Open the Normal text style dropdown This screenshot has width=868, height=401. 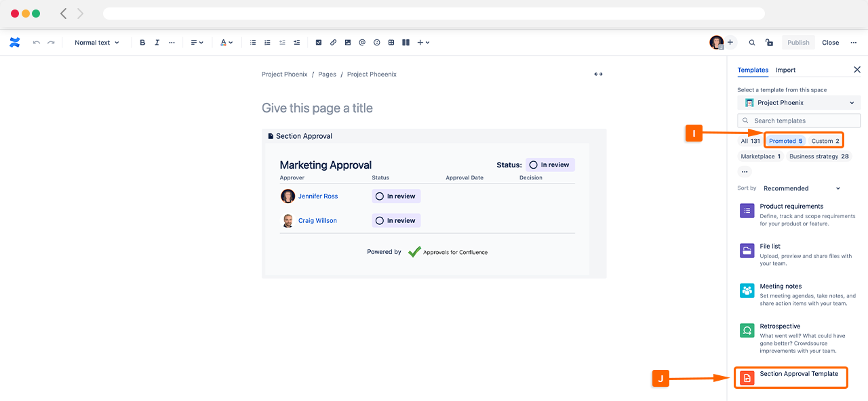point(96,43)
